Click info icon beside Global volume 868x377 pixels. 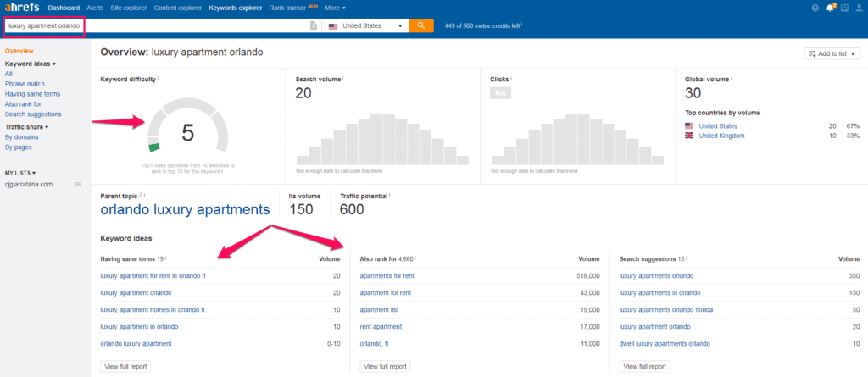pos(732,79)
